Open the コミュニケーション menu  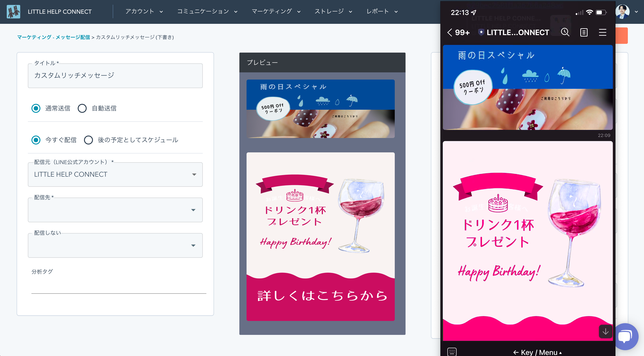tap(207, 11)
